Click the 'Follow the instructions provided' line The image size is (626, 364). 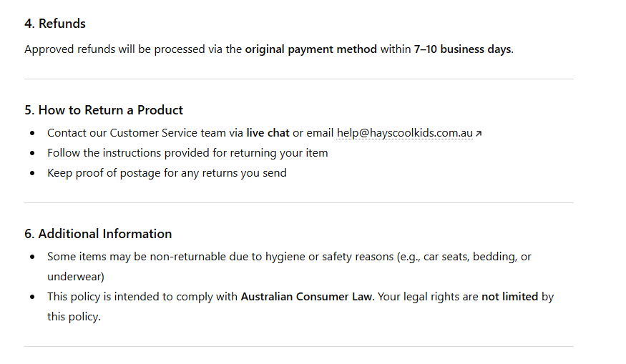click(187, 153)
